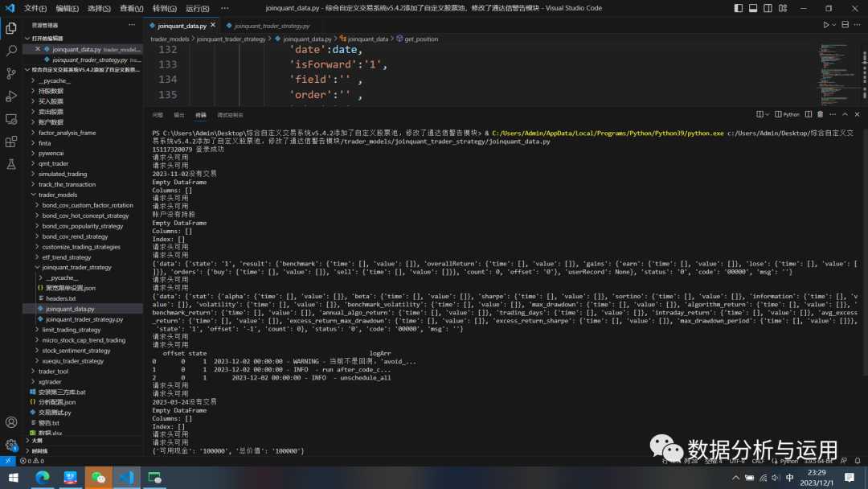Click the remote window indicator in status bar
This screenshot has height=489, width=868.
8,461
